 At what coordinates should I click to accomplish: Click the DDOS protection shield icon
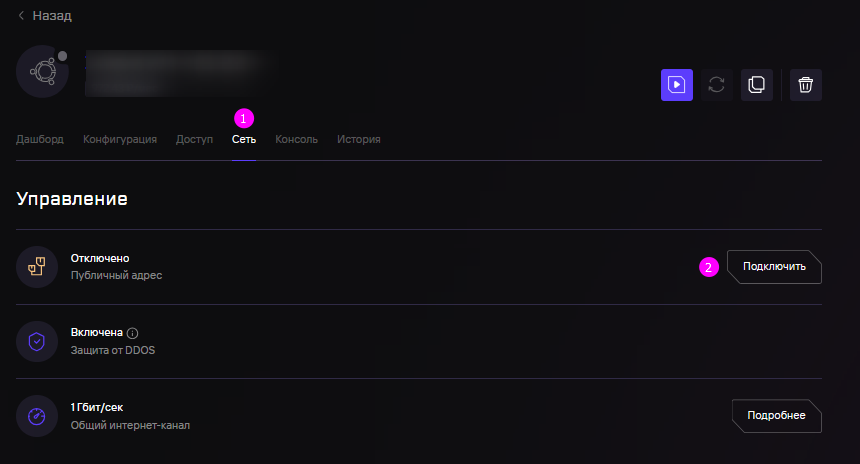coord(37,342)
